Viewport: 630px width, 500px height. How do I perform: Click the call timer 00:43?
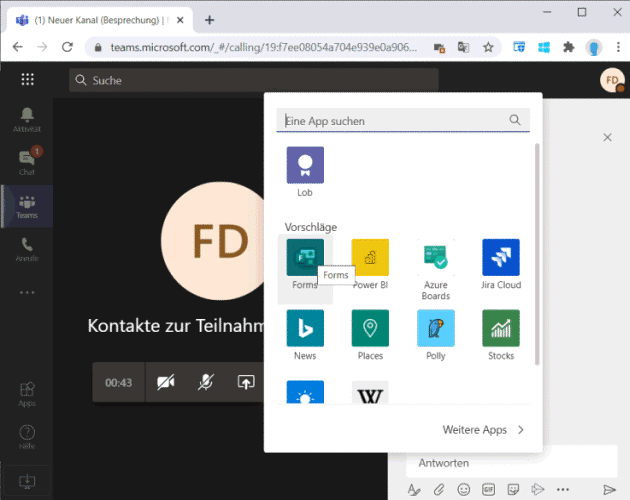click(119, 382)
